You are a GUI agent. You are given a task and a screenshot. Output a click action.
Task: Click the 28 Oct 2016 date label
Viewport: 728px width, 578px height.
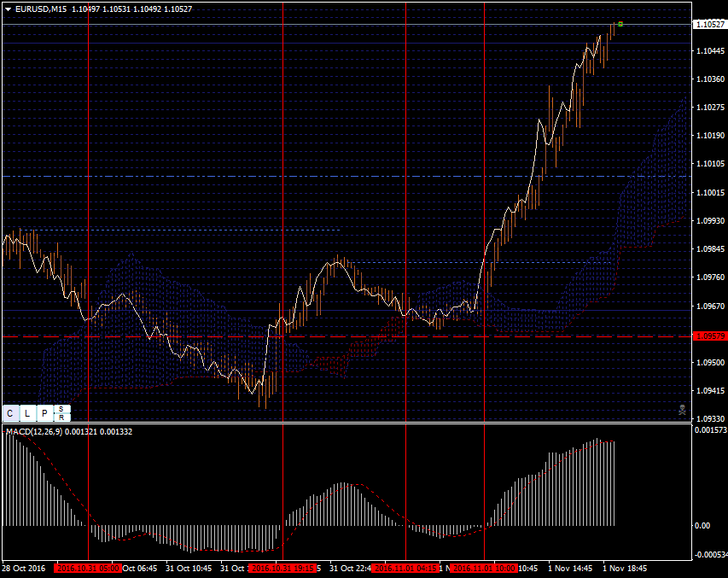[x=24, y=568]
